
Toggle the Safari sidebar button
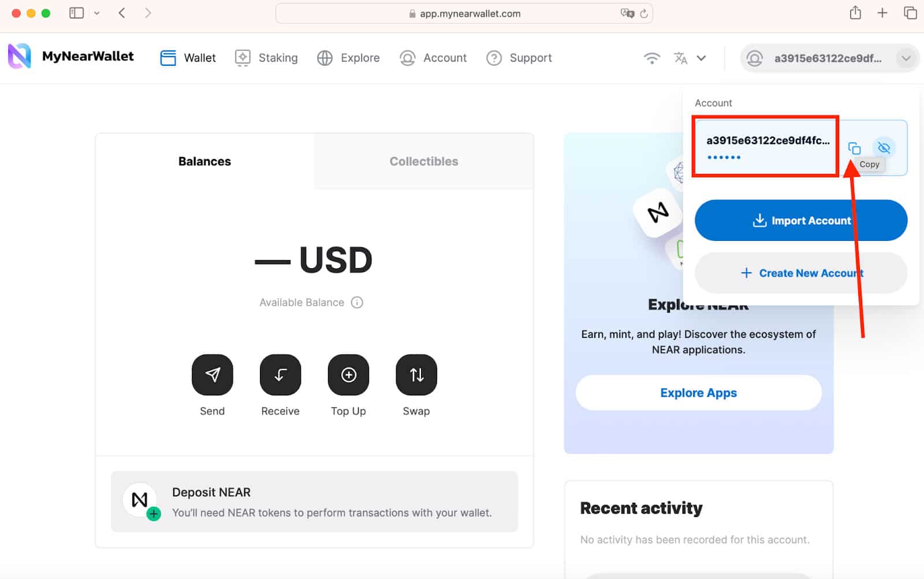76,12
